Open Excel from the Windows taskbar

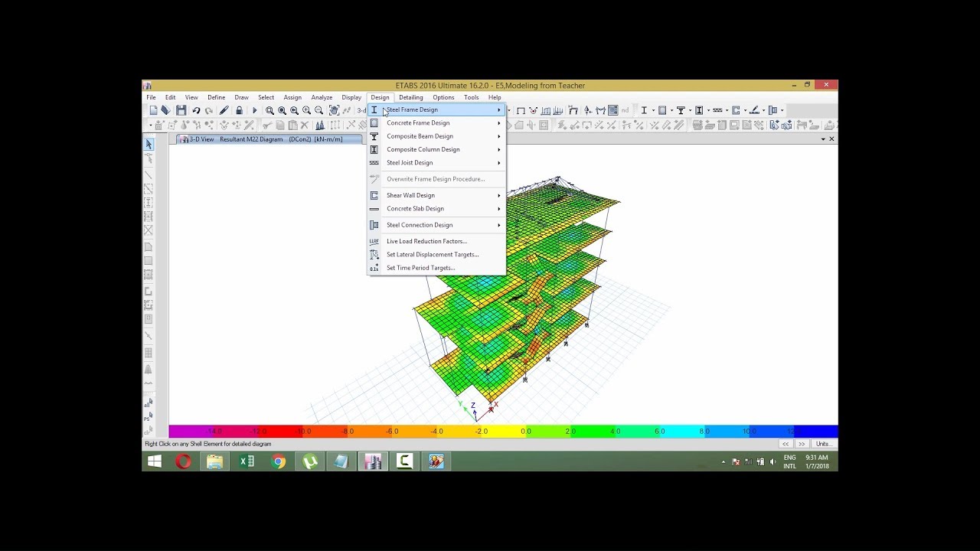coord(247,461)
